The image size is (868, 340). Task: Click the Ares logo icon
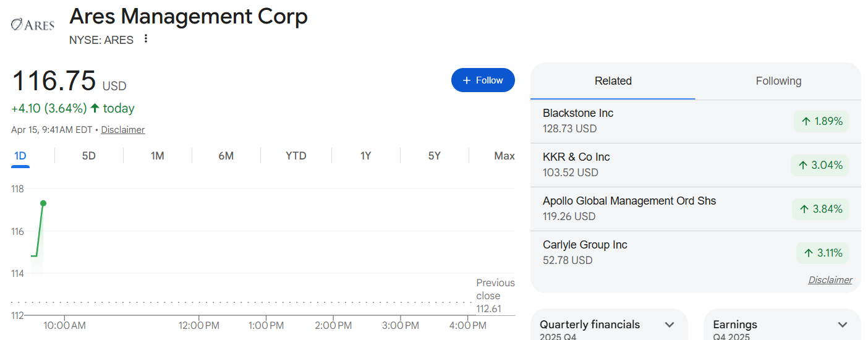click(x=33, y=24)
